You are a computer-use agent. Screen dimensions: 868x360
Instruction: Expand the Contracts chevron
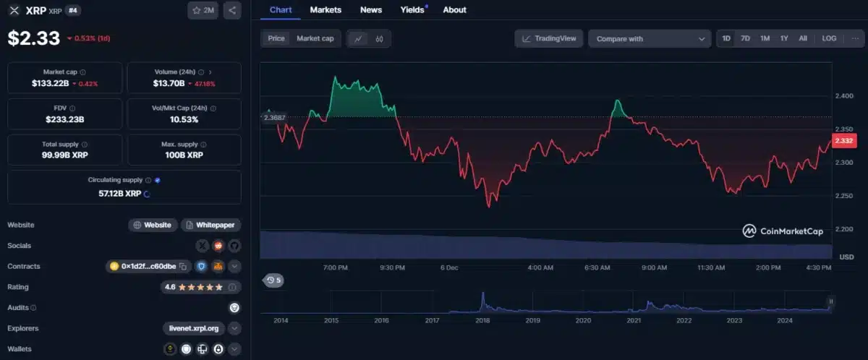(234, 266)
